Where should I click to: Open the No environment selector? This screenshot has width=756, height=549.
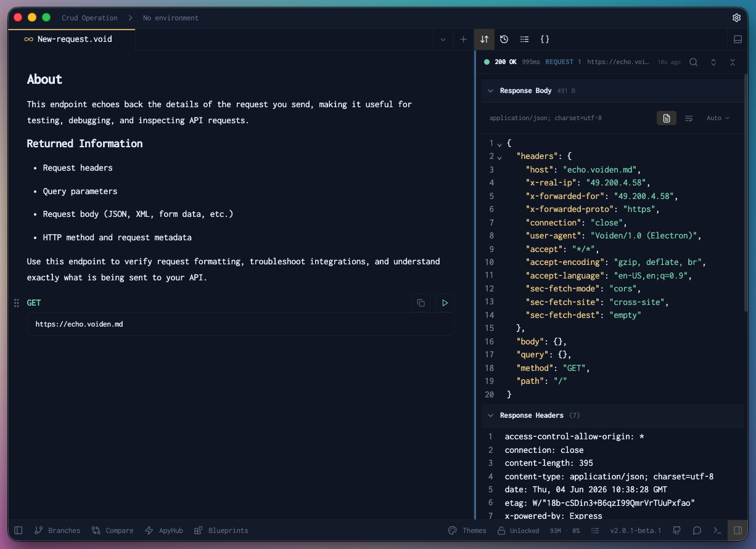[x=171, y=18]
